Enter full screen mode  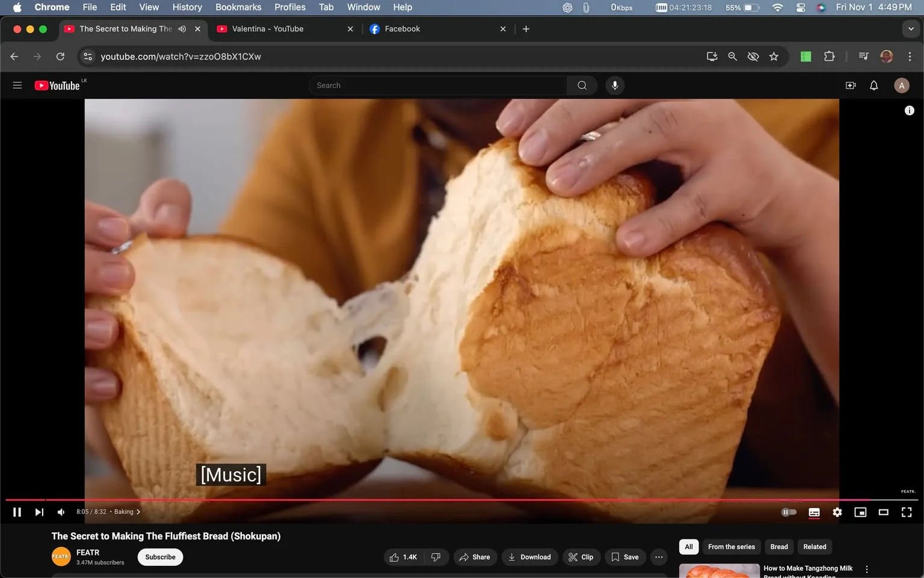(907, 512)
